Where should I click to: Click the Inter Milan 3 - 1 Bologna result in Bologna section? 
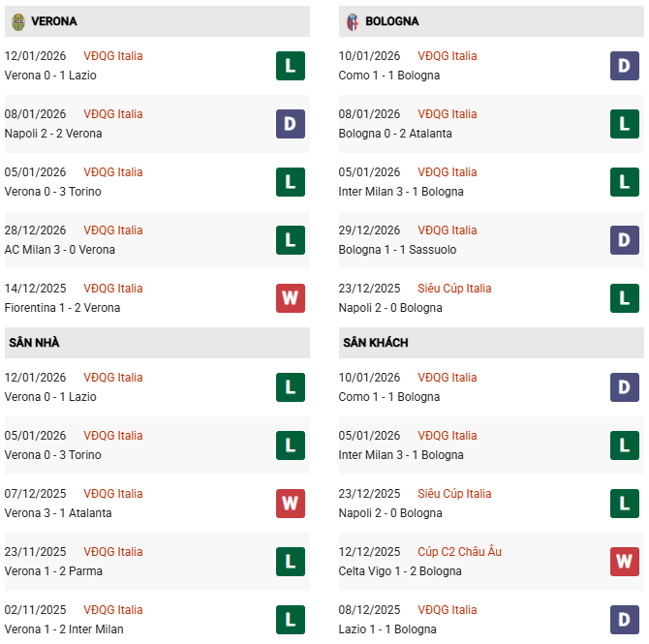coord(401,192)
